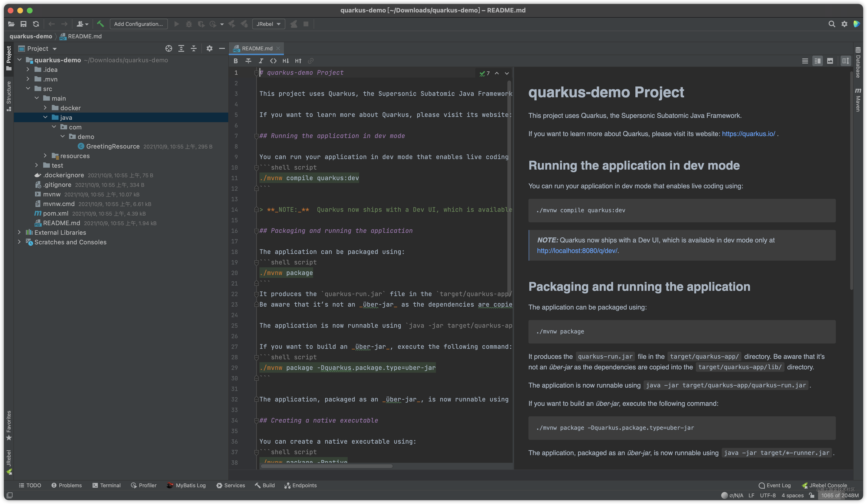The image size is (867, 504).
Task: Click the Add Configuration button
Action: (x=138, y=24)
